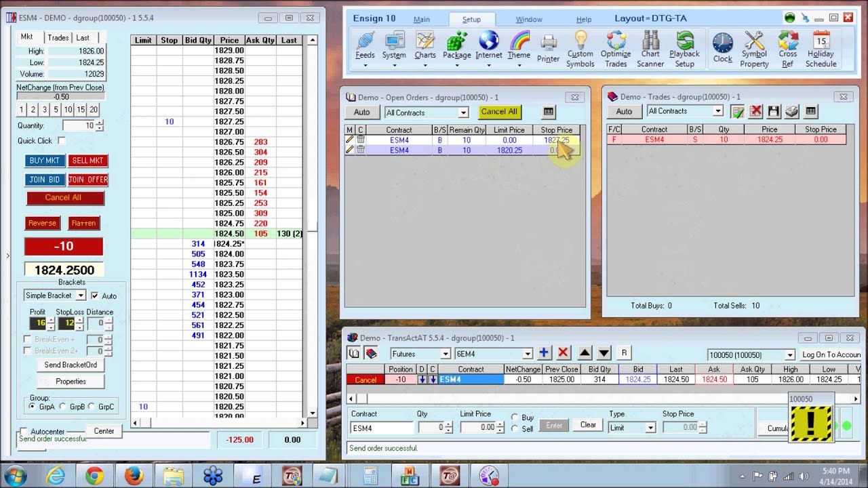The image size is (868, 488).
Task: Open the Trades book icon in TransActAT toolbar
Action: point(370,353)
